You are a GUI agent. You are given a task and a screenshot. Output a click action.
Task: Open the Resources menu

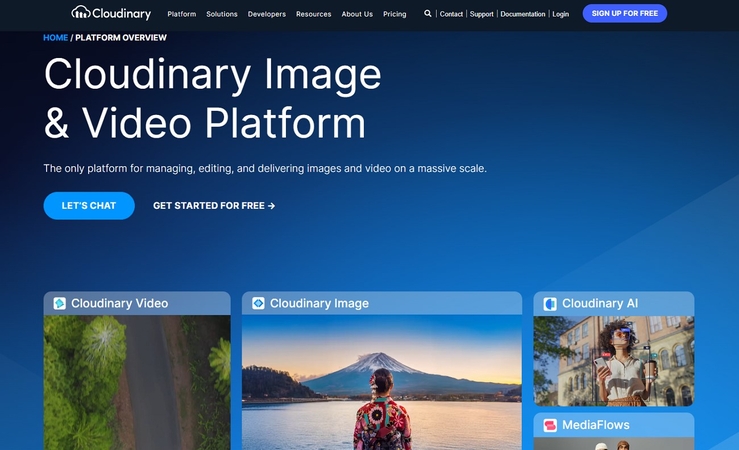click(x=313, y=14)
